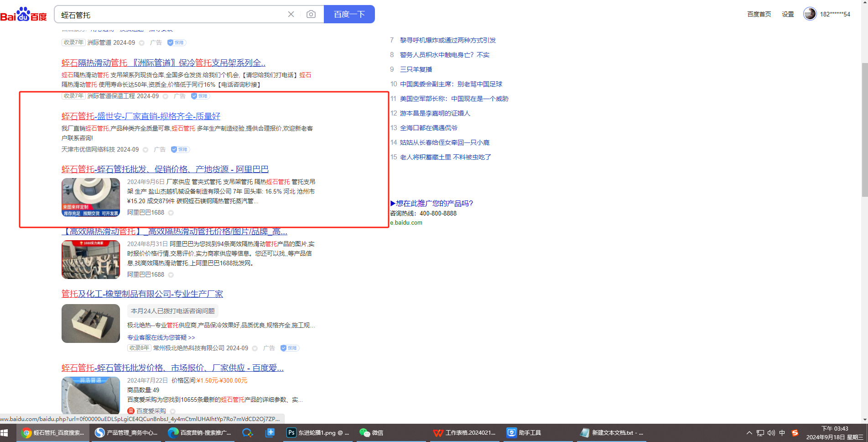Image resolution: width=868 pixels, height=442 pixels.
Task: Open hot search 老人将积蓄藏土里 不料被虫吃了
Action: pos(446,157)
